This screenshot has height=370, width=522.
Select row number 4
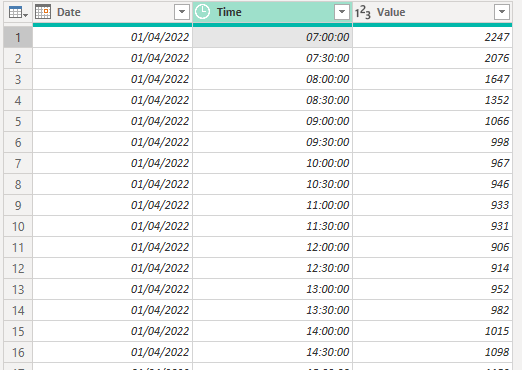(x=18, y=100)
